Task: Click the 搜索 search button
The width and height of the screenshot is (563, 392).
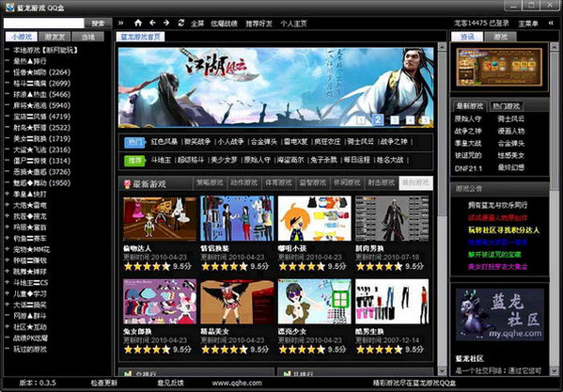Action: click(x=98, y=24)
